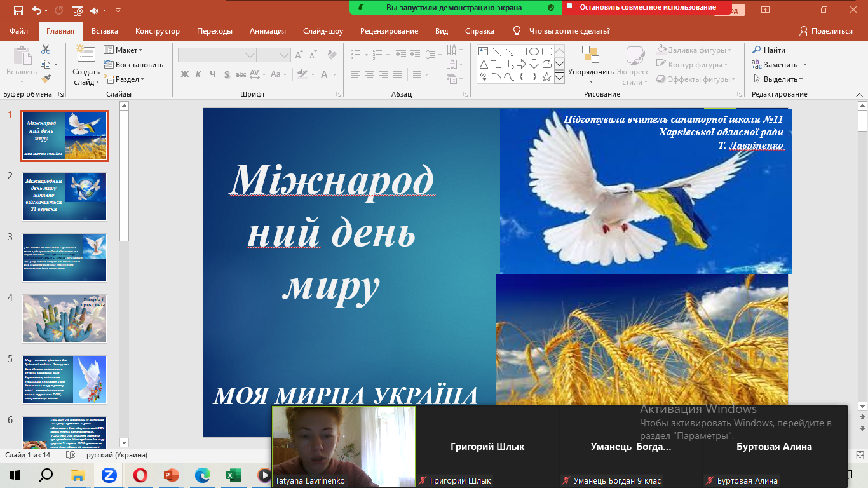Open the Customize Quick Access Toolbar arrow
Screen dimensions: 868x488
pyautogui.click(x=118, y=10)
